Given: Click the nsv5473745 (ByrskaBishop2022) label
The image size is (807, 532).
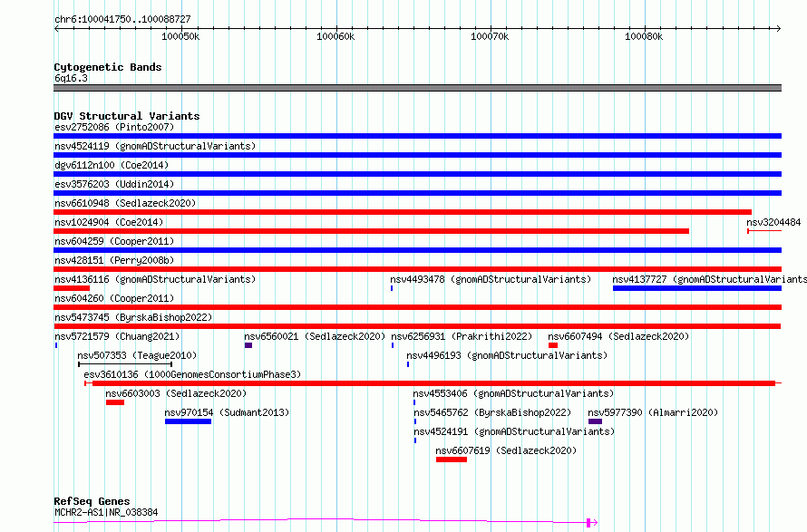Looking at the screenshot, I should pos(133,317).
